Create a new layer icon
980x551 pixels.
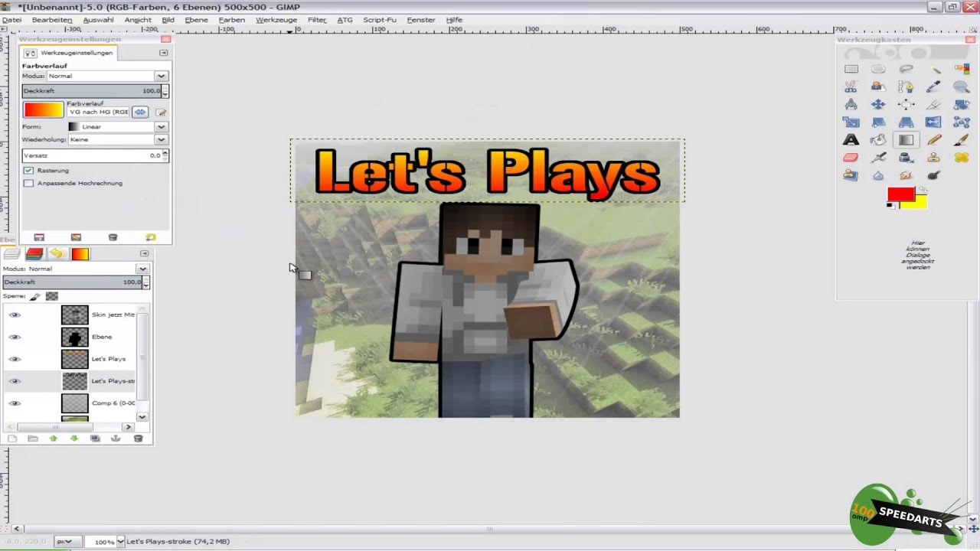click(x=12, y=439)
